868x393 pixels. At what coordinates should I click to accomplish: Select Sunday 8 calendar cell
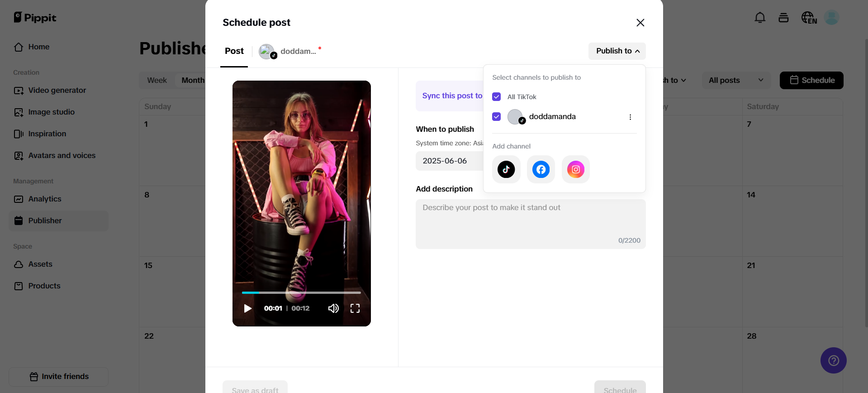pos(172,221)
